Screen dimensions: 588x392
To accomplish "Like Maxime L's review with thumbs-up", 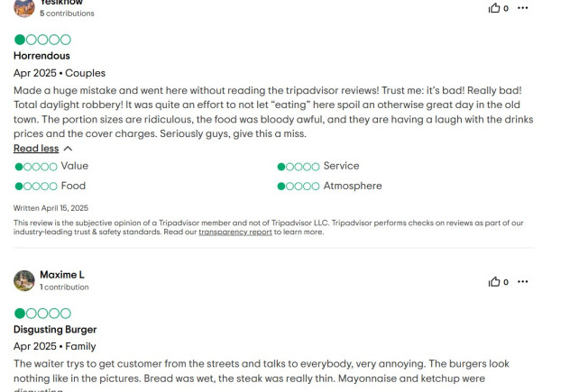I will coord(494,281).
